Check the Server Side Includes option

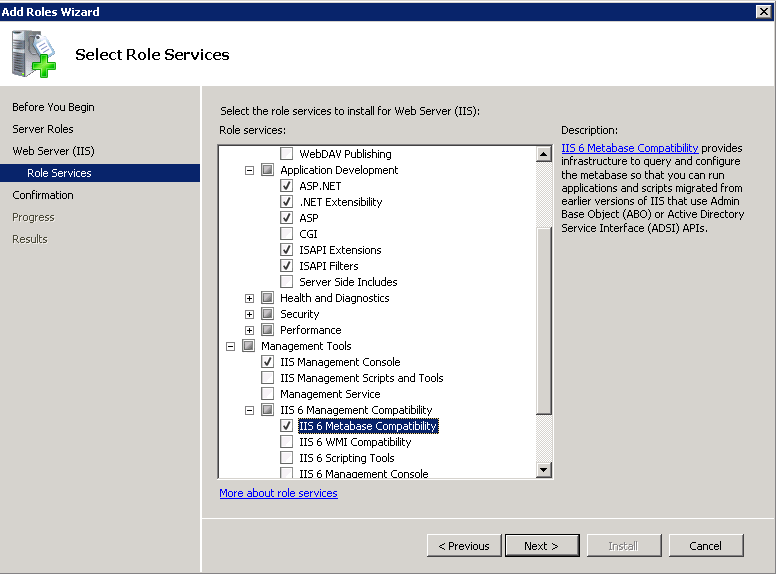287,282
